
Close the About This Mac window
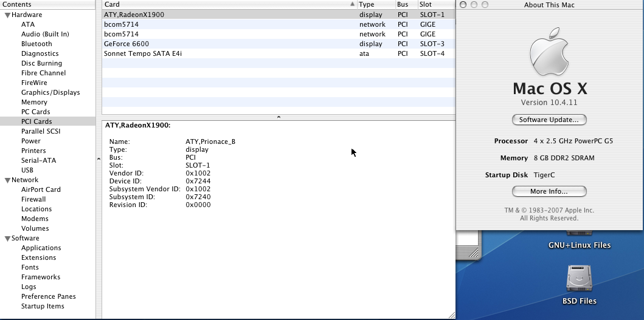pos(463,4)
